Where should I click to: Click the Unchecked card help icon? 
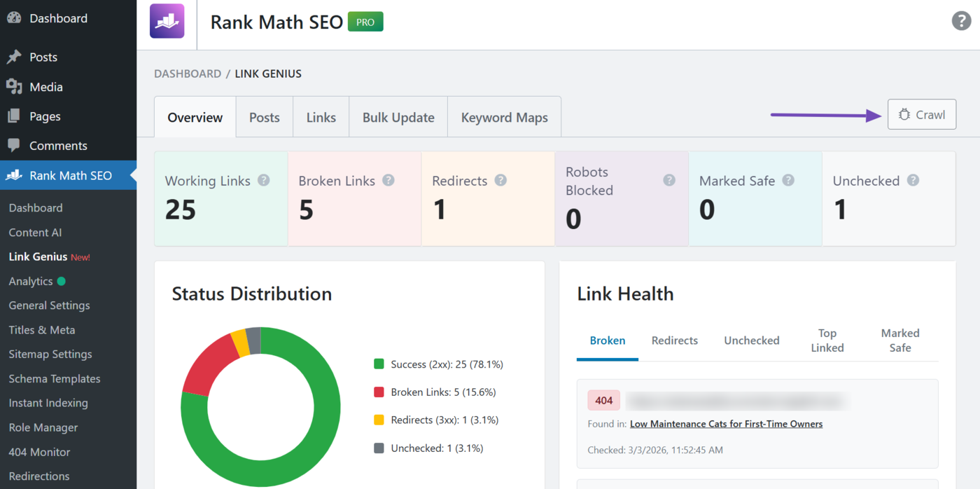(x=913, y=180)
